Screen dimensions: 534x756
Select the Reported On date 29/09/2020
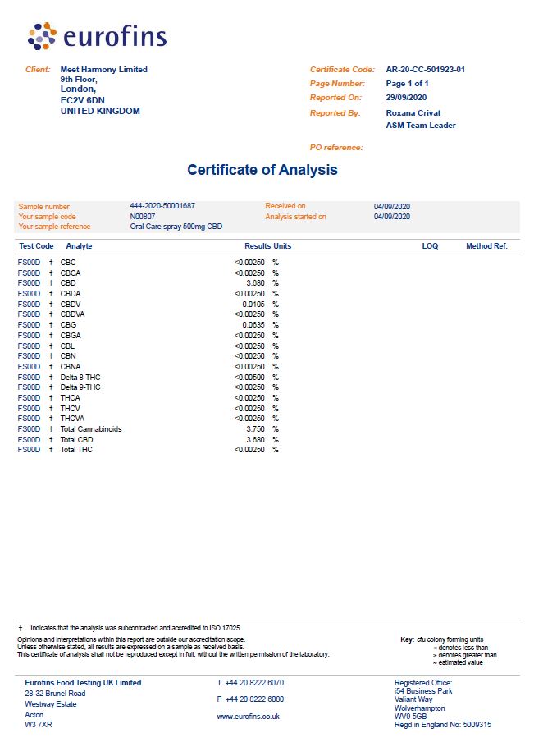[x=406, y=98]
